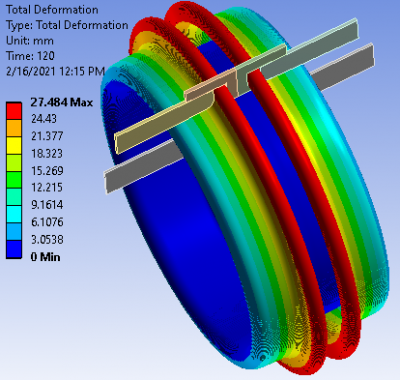Select the '15.269' legend value

click(x=47, y=171)
